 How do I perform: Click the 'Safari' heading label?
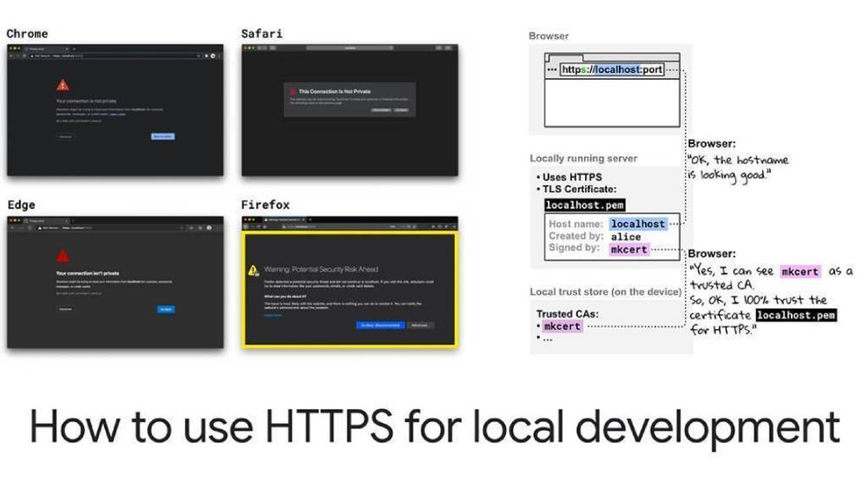pyautogui.click(x=262, y=34)
